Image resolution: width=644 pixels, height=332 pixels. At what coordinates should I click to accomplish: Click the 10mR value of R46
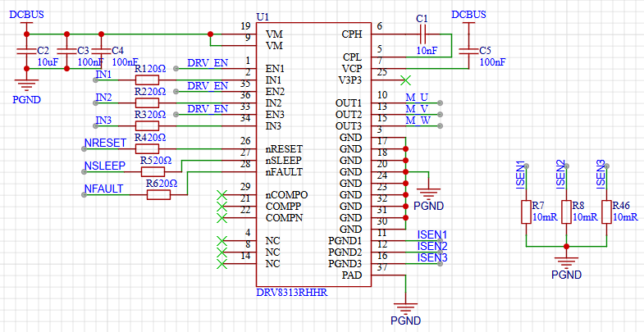click(x=625, y=217)
